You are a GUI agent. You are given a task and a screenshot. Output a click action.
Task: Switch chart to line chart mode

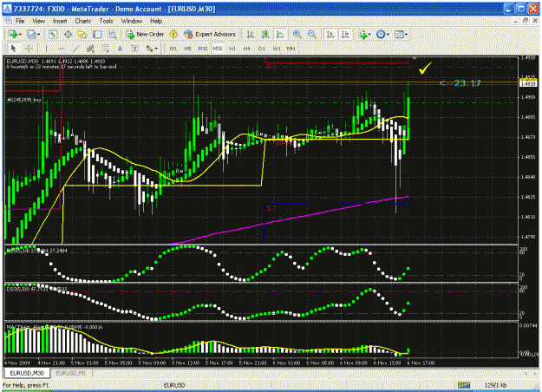click(x=279, y=34)
